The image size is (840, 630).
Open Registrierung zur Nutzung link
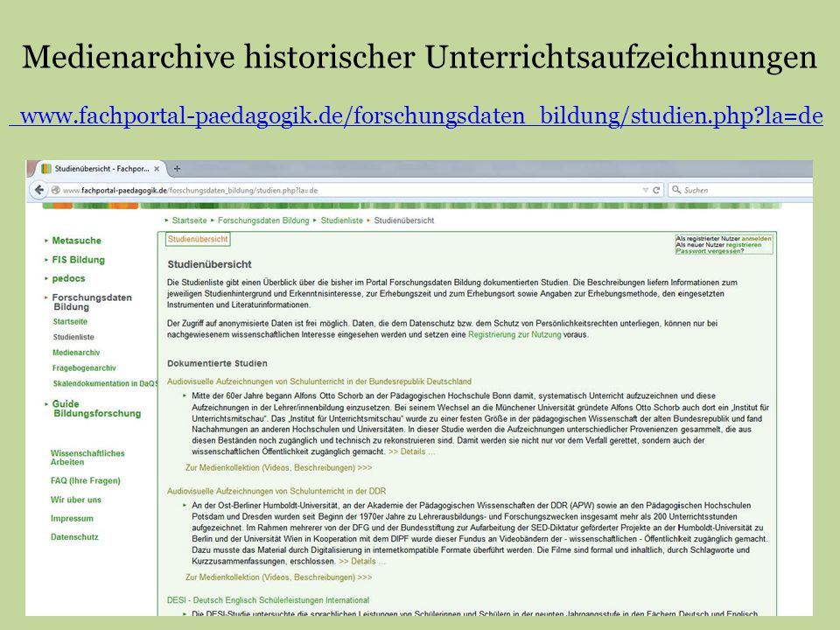tap(514, 334)
